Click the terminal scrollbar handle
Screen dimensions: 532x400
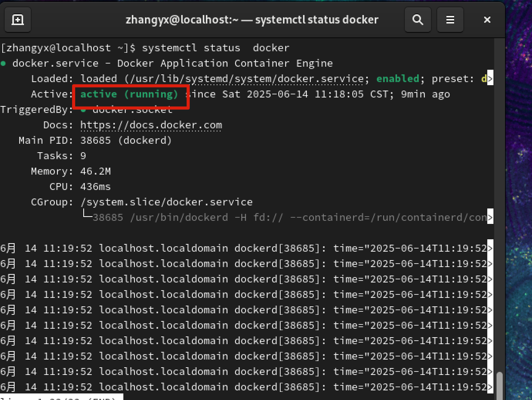coord(500,385)
